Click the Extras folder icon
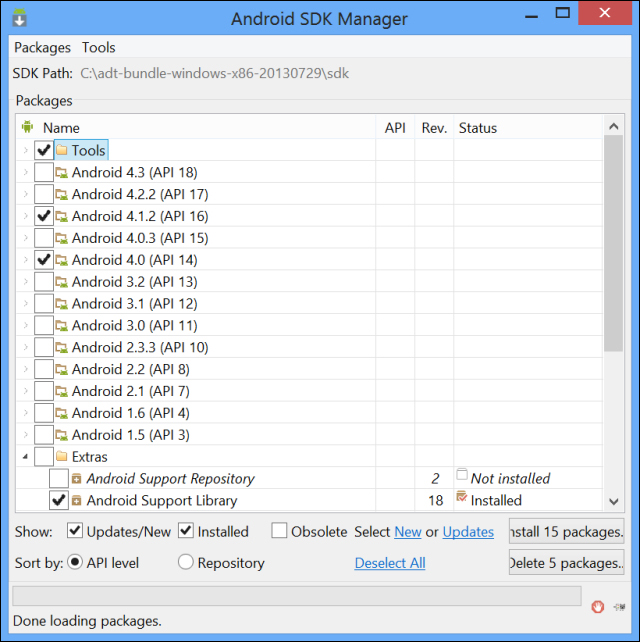The image size is (640, 642). [x=62, y=457]
